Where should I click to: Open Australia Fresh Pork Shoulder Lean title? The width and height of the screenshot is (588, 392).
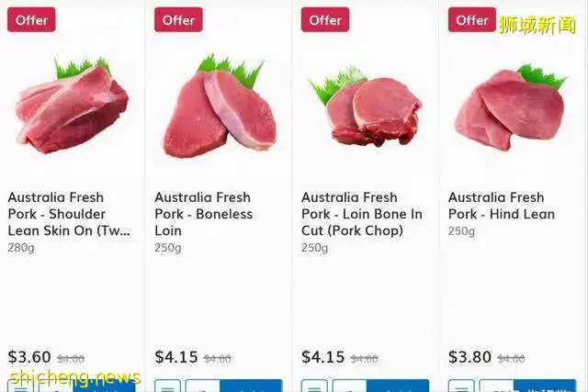tap(69, 214)
